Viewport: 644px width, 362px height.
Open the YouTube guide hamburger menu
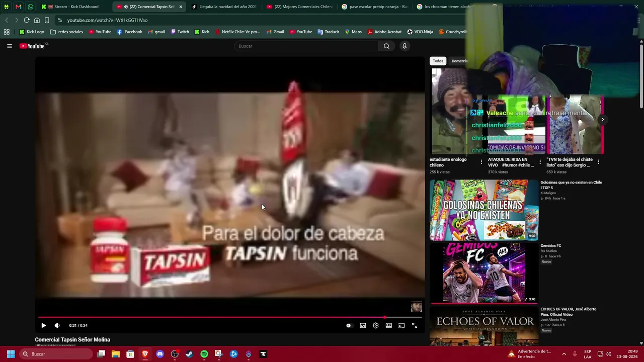coord(10,46)
